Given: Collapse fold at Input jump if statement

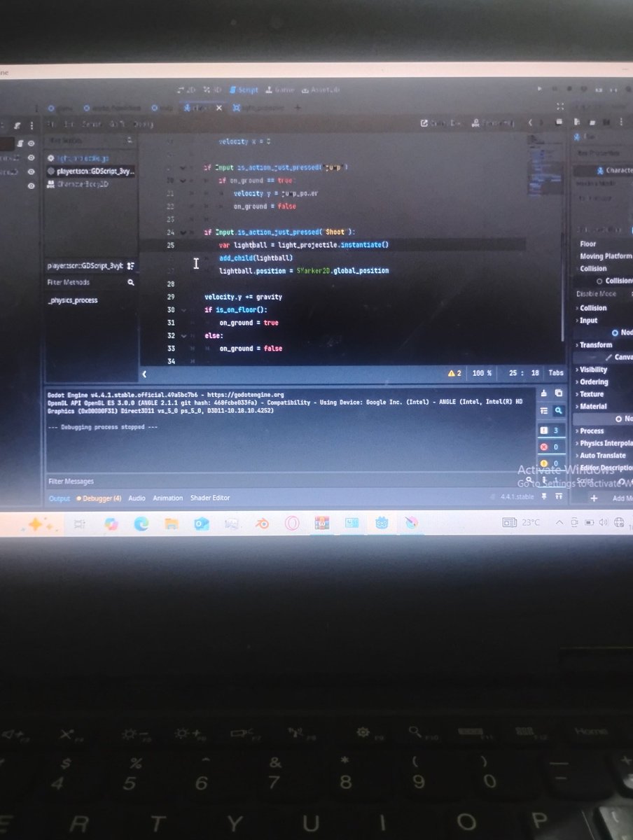Looking at the screenshot, I should [184, 168].
